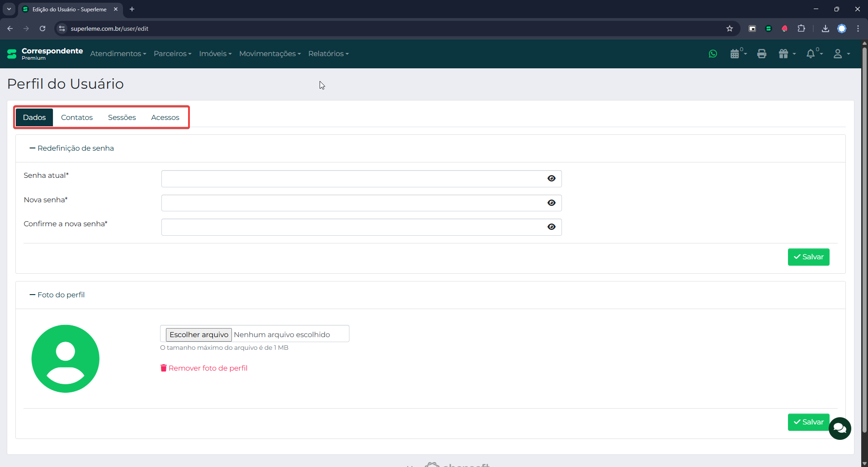Open the chat support bubble
This screenshot has width=868, height=467.
coord(840,428)
